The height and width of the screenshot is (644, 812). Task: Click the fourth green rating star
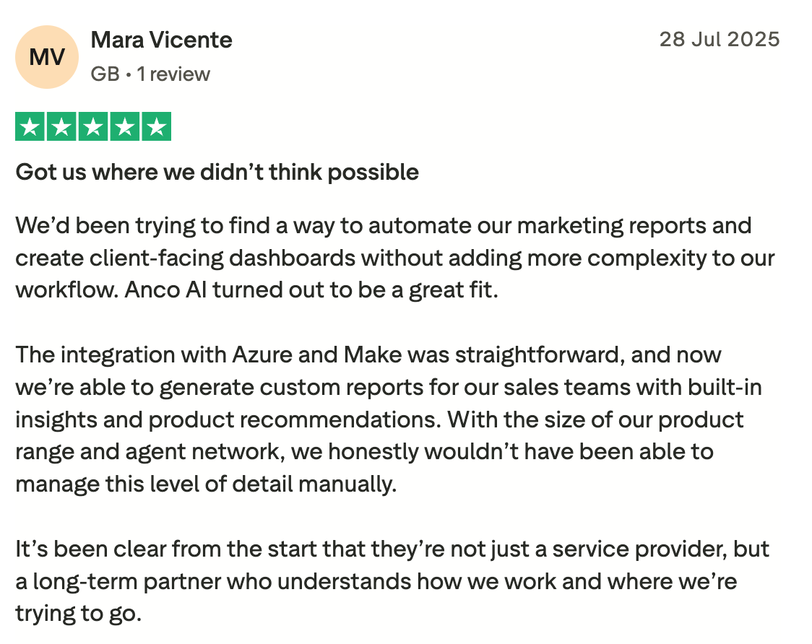tap(124, 127)
